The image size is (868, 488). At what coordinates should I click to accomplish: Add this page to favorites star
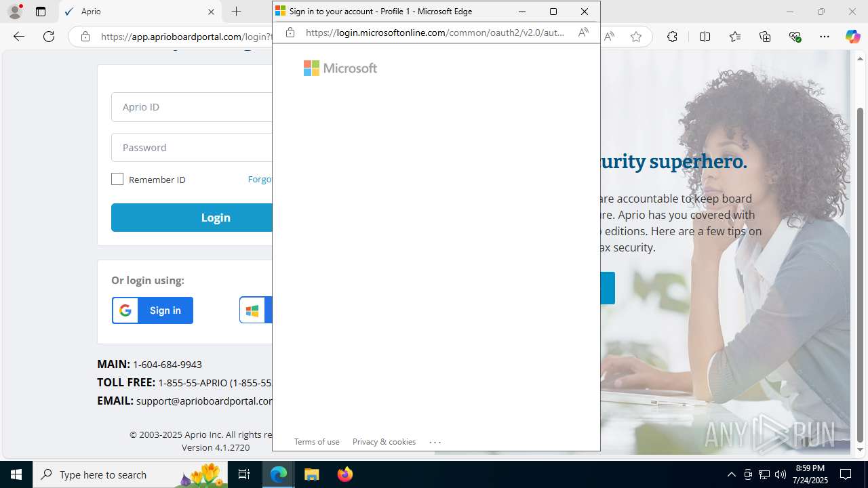(x=635, y=37)
